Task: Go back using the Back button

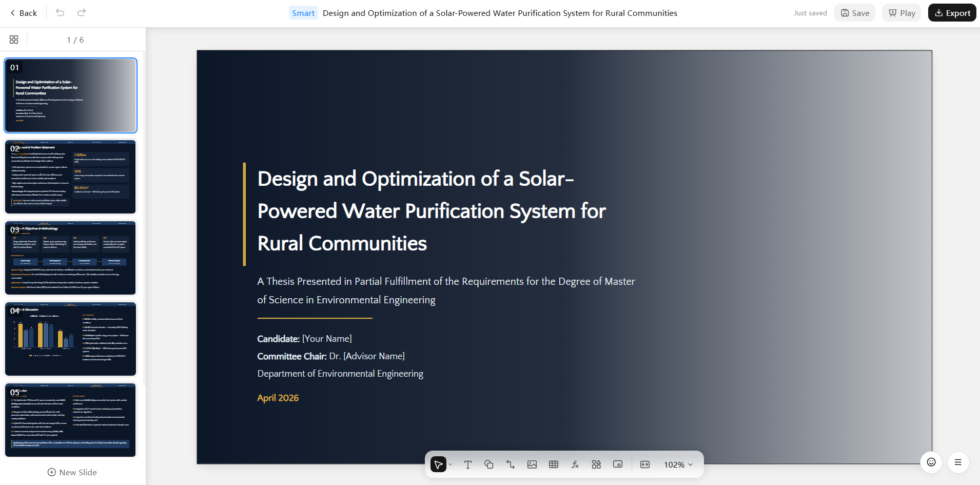Action: 24,13
